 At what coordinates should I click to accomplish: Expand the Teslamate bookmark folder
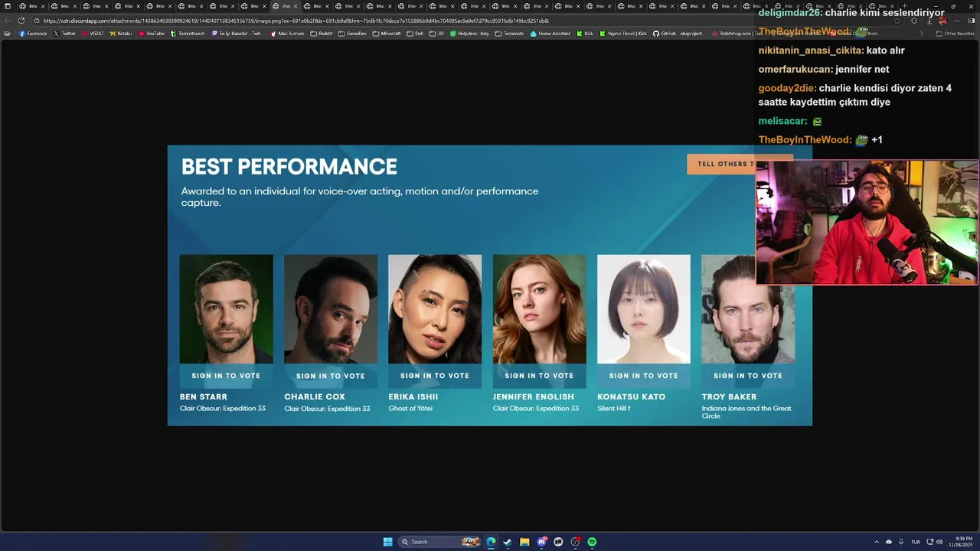point(510,34)
